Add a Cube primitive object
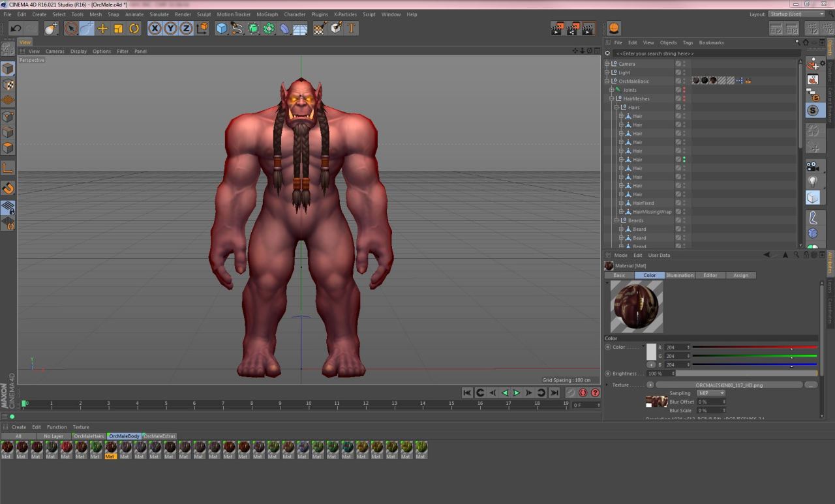Image resolution: width=835 pixels, height=504 pixels. (x=222, y=28)
